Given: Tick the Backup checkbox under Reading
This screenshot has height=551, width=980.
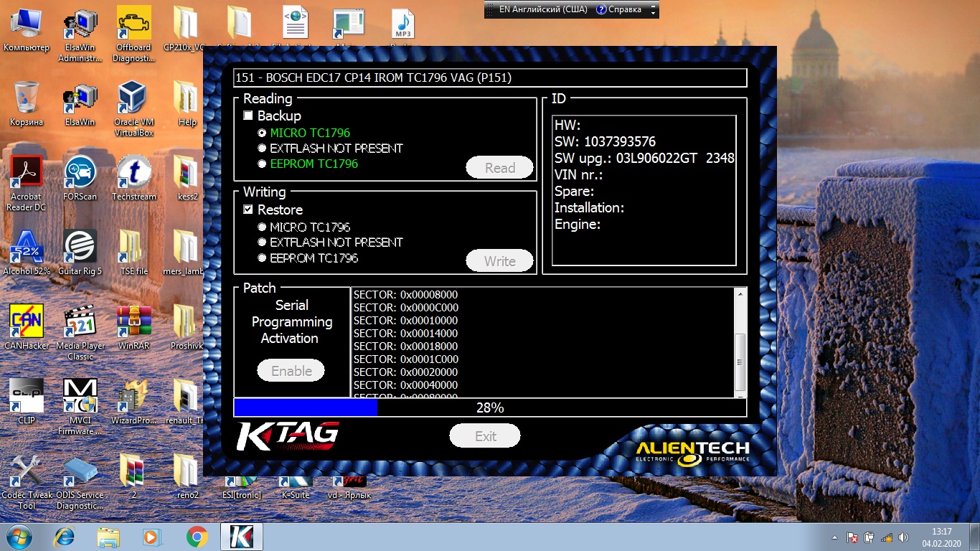Looking at the screenshot, I should tap(248, 116).
